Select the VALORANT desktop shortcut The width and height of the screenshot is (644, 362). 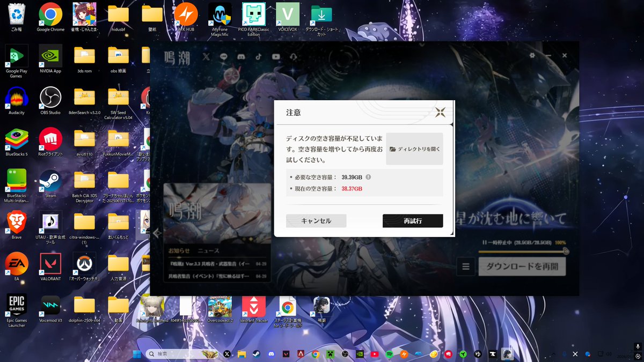click(x=50, y=267)
